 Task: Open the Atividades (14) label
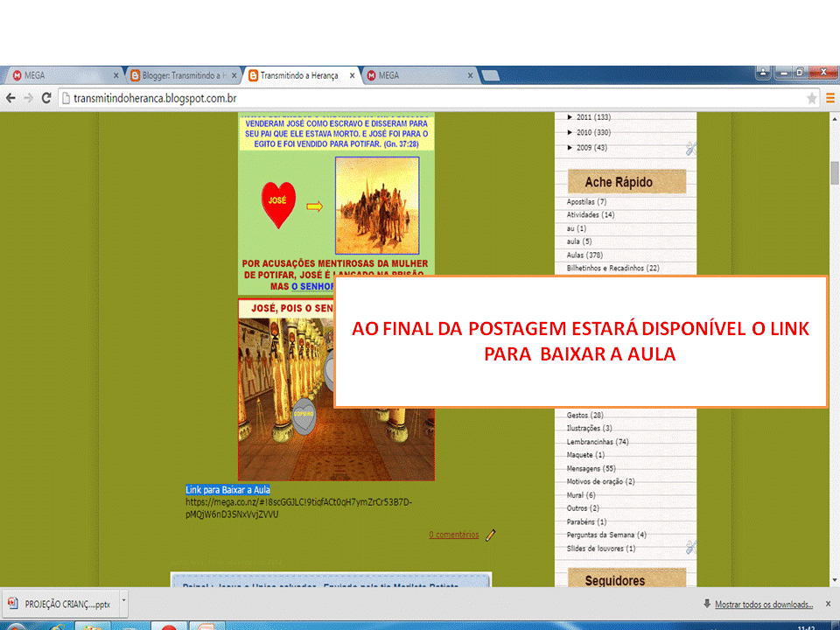591,215
